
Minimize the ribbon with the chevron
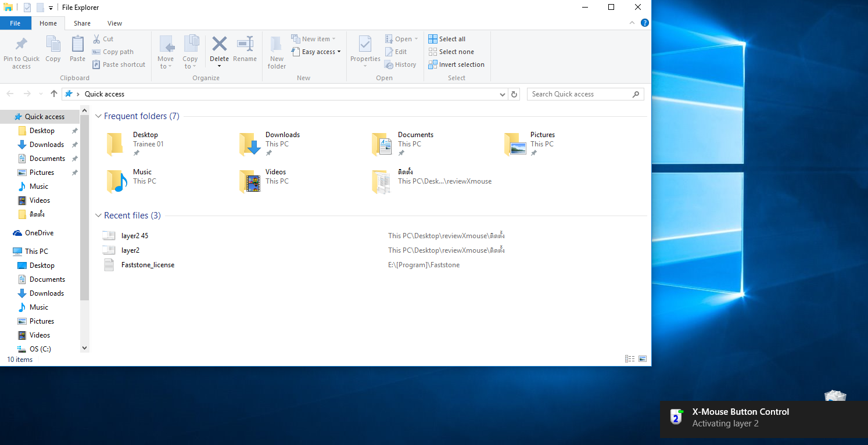(x=633, y=23)
